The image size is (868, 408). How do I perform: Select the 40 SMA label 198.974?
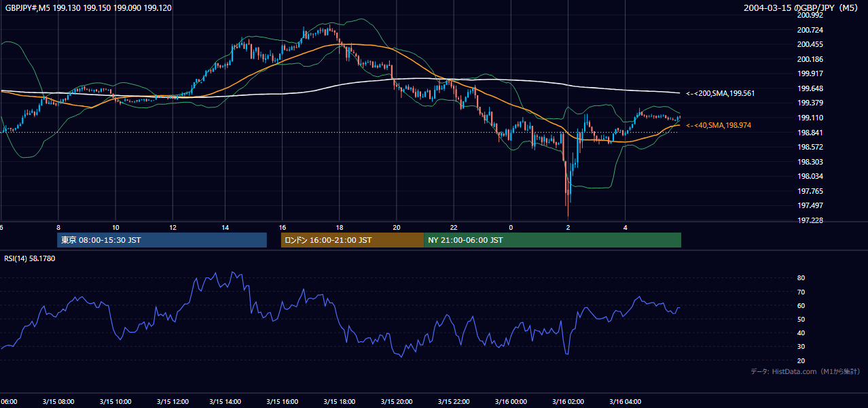click(718, 125)
